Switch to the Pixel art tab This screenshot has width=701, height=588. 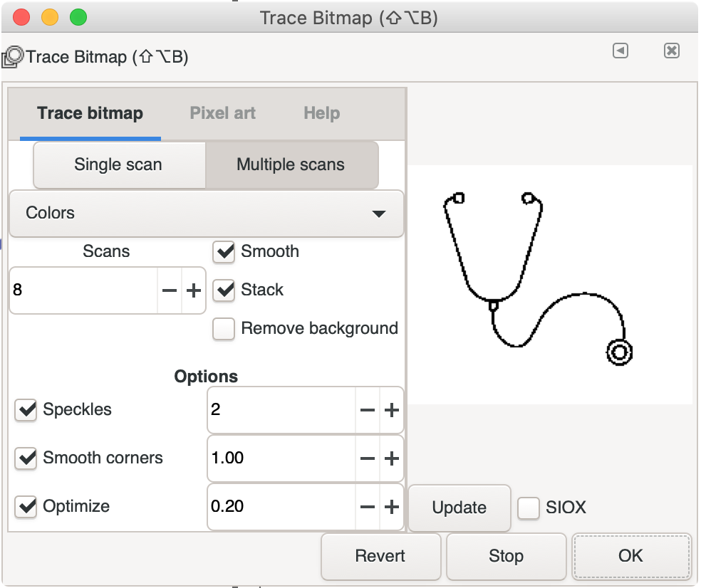coord(223,113)
